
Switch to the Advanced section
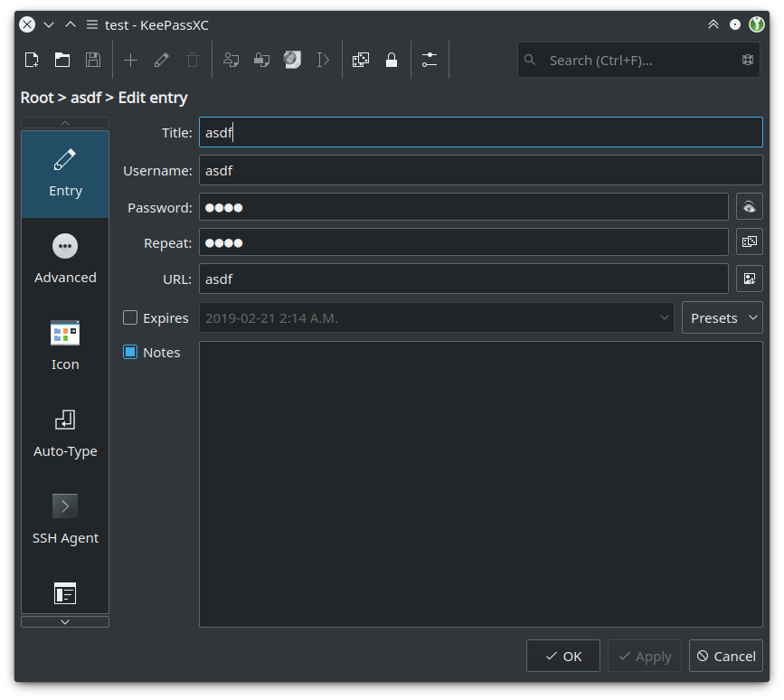(65, 260)
